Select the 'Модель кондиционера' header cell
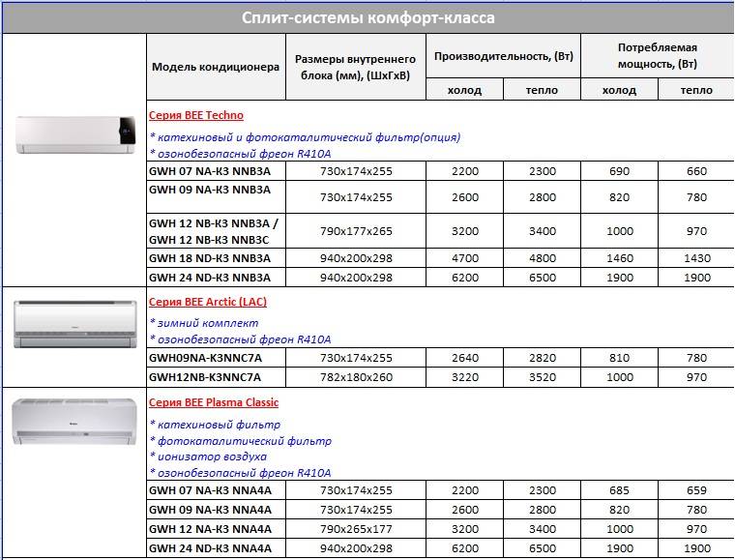Image resolution: width=735 pixels, height=560 pixels. click(x=216, y=67)
